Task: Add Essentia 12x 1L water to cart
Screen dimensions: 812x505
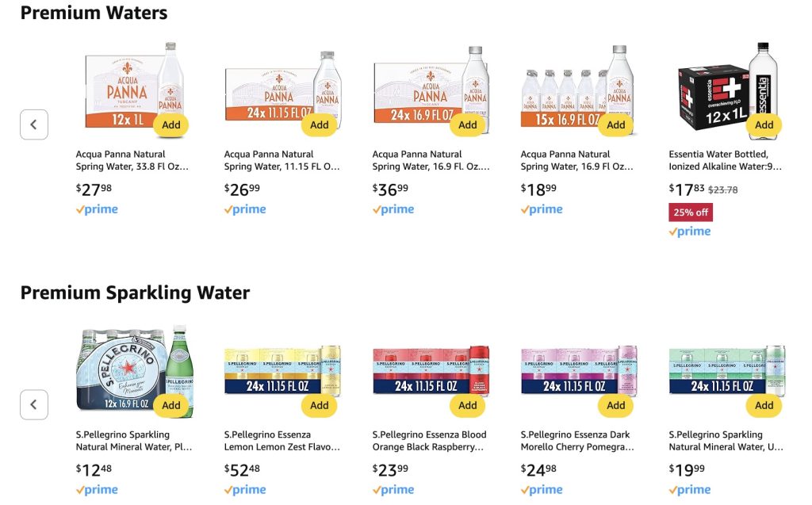Action: point(764,124)
